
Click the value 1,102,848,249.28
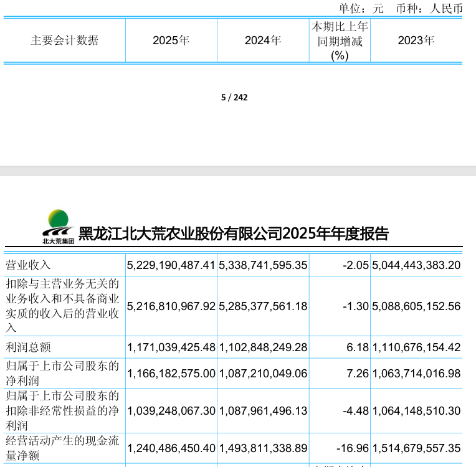263,347
